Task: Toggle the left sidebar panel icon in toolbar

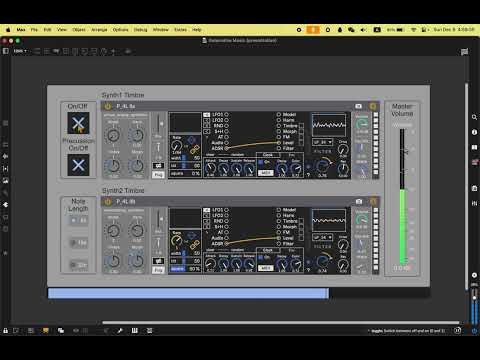Action: tap(6, 51)
